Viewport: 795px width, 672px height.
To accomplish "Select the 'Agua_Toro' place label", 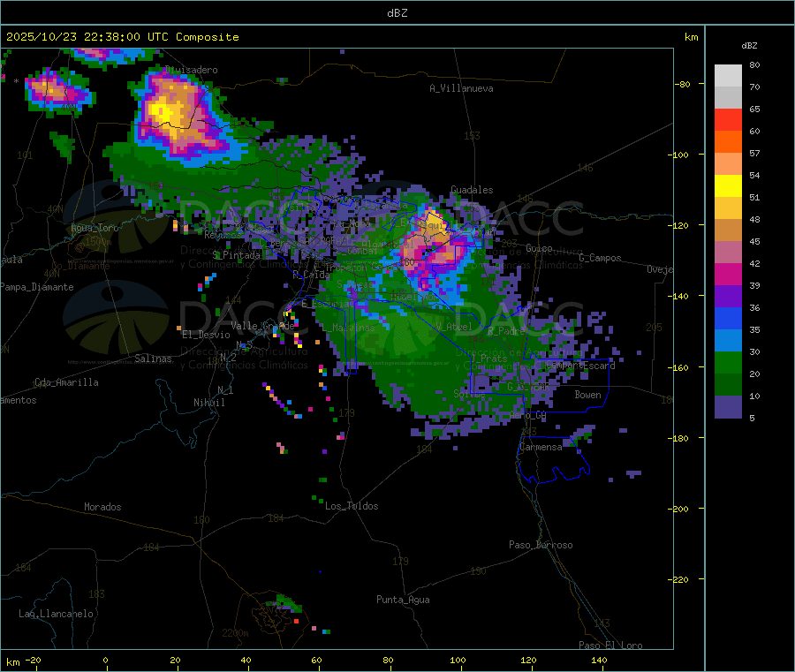I will tap(95, 228).
